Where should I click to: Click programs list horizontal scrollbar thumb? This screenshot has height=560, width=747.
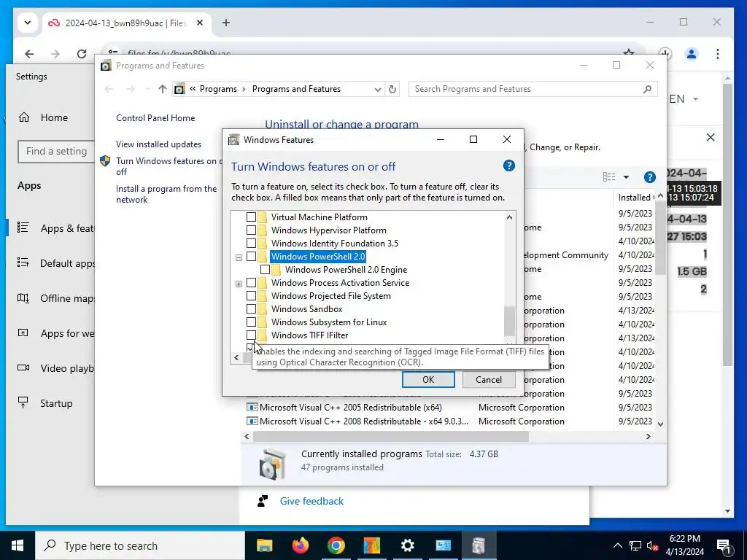(391, 436)
